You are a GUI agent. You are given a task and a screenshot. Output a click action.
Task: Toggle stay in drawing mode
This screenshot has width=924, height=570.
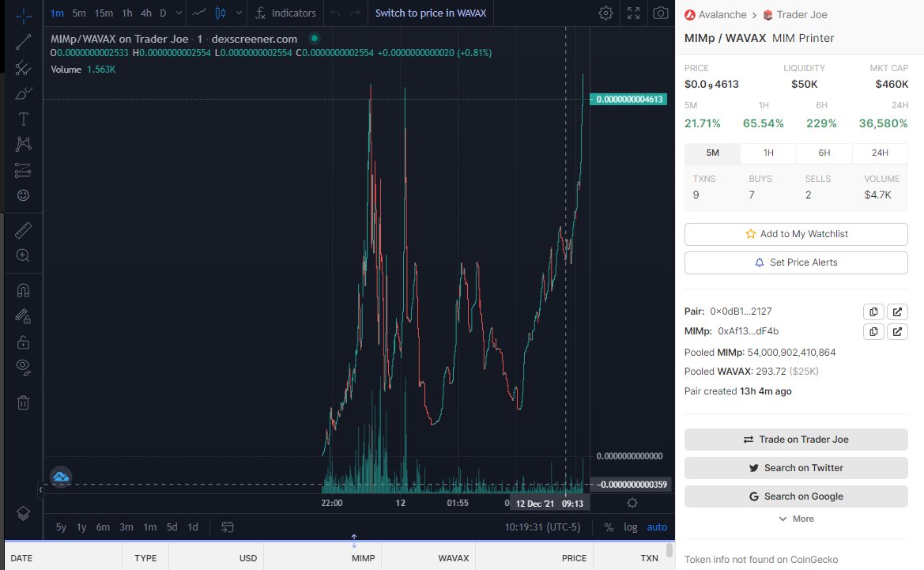(23, 316)
